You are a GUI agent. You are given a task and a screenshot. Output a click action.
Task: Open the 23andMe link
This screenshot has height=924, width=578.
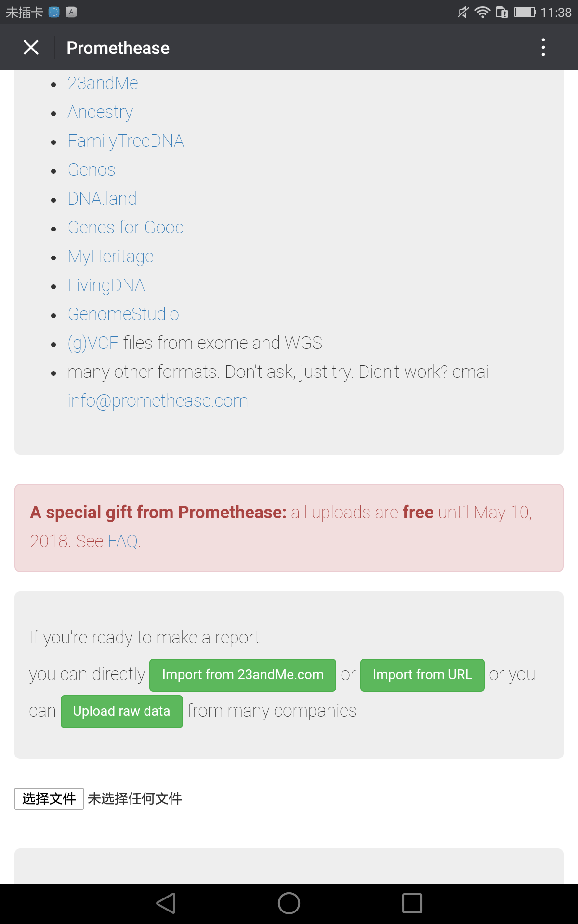pyautogui.click(x=103, y=83)
